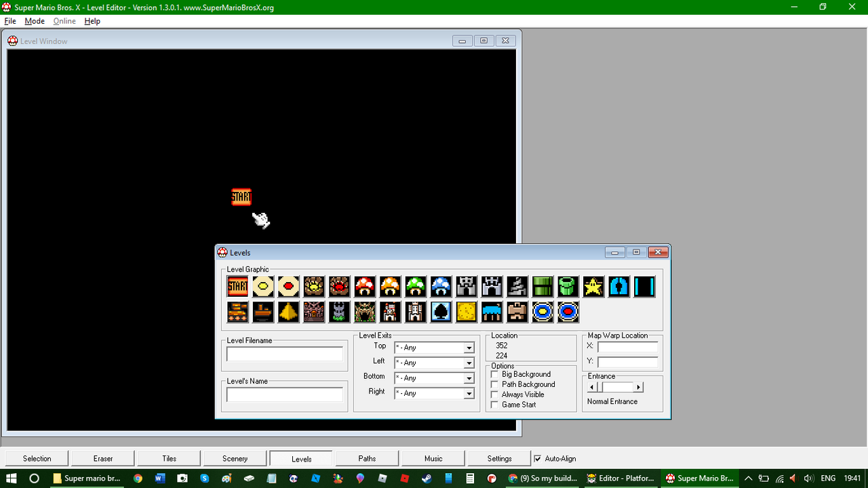Open the Bottom level exit dropdown
This screenshot has height=488, width=868.
click(x=468, y=378)
